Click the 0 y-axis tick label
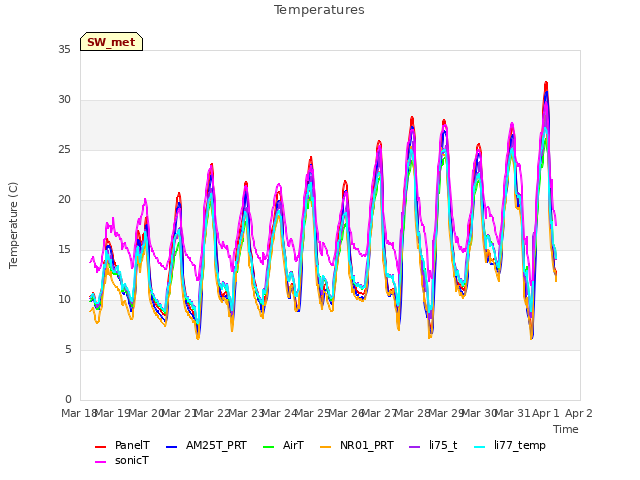 point(68,399)
